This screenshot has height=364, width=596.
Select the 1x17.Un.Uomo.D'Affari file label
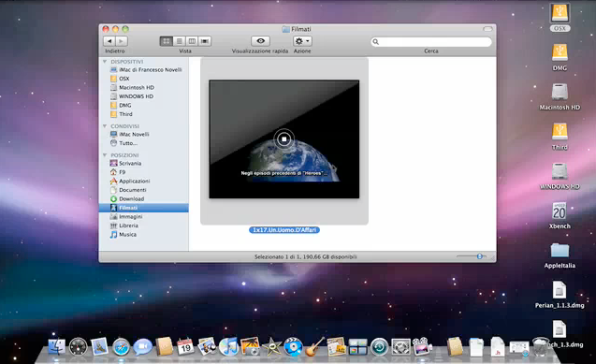coord(284,230)
